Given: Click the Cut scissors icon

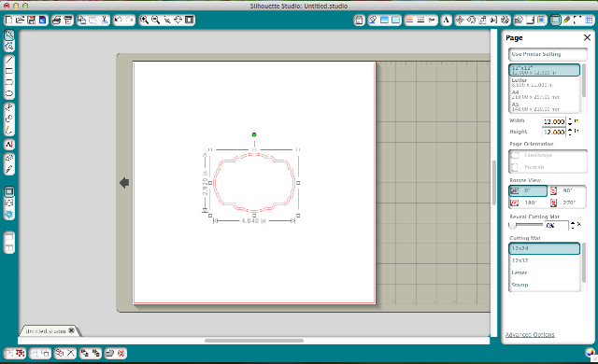Looking at the screenshot, I should coord(105,20).
